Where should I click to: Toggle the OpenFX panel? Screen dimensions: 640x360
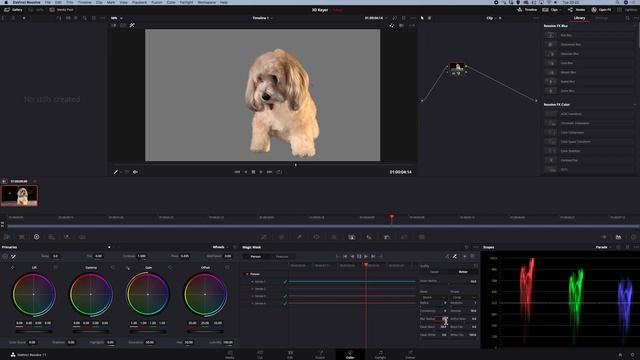click(x=601, y=10)
